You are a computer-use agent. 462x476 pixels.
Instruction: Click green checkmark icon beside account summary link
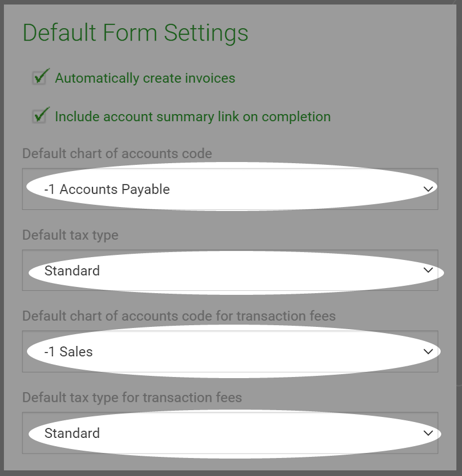click(x=41, y=114)
